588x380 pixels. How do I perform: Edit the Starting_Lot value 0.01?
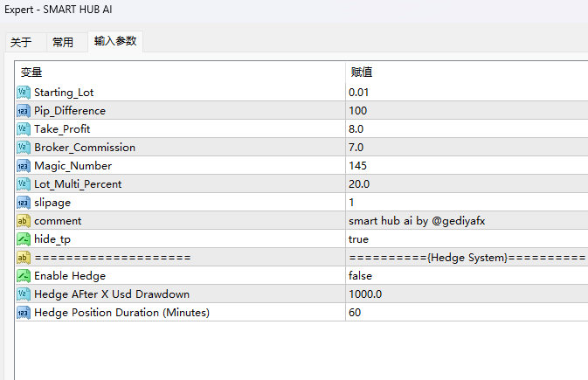[358, 93]
